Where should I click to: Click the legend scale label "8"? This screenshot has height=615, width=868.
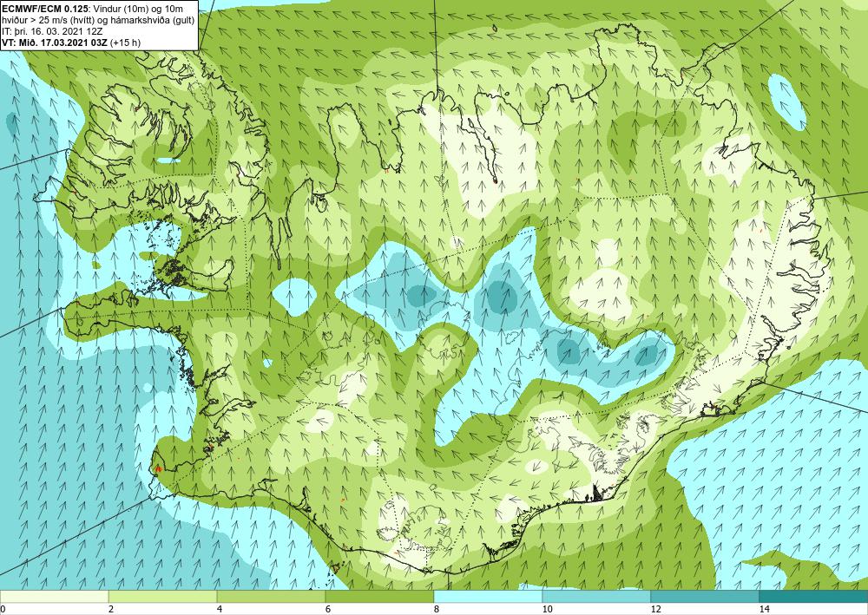click(437, 609)
